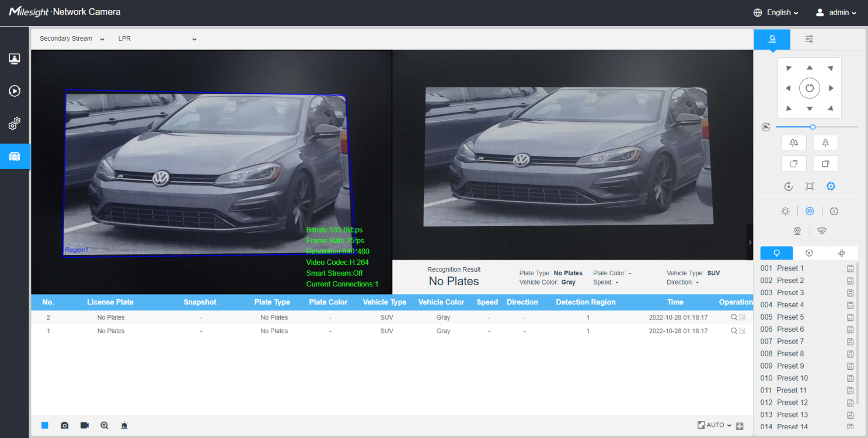
Task: Pan PTZ up with the up arrow
Action: coord(810,68)
